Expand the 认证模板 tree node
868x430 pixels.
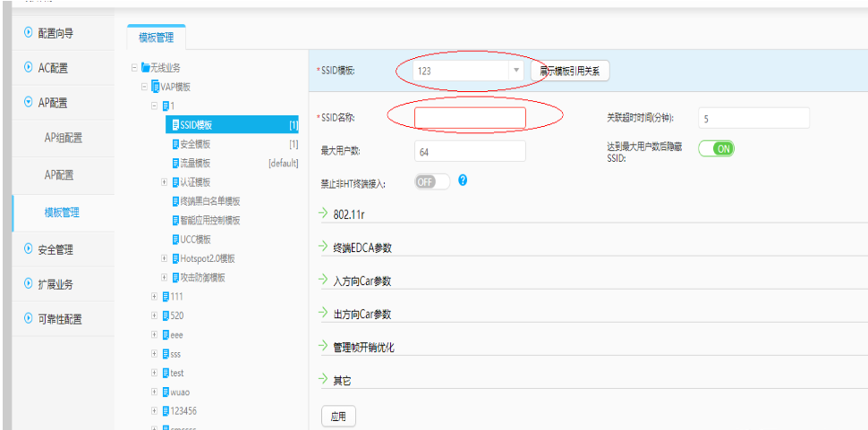165,181
